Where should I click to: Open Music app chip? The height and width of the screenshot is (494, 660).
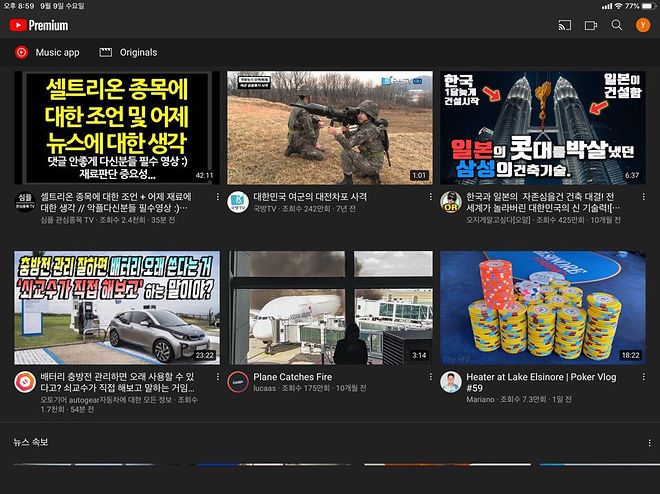pyautogui.click(x=47, y=52)
